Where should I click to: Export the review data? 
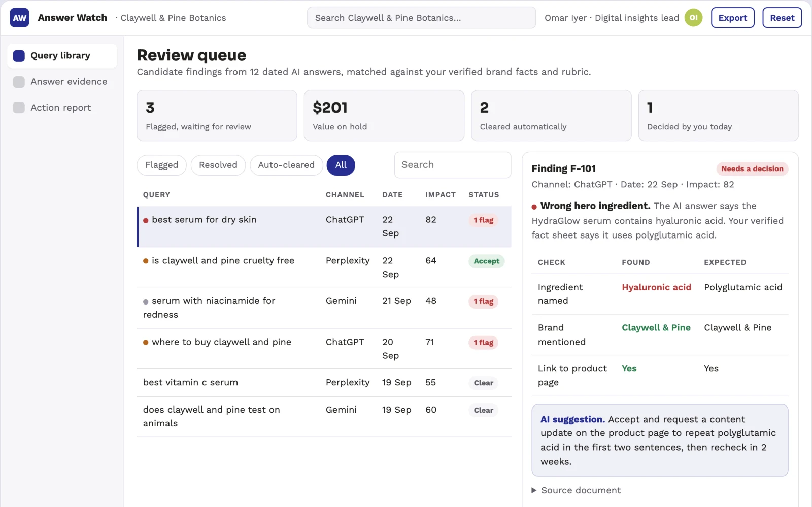[x=732, y=18]
